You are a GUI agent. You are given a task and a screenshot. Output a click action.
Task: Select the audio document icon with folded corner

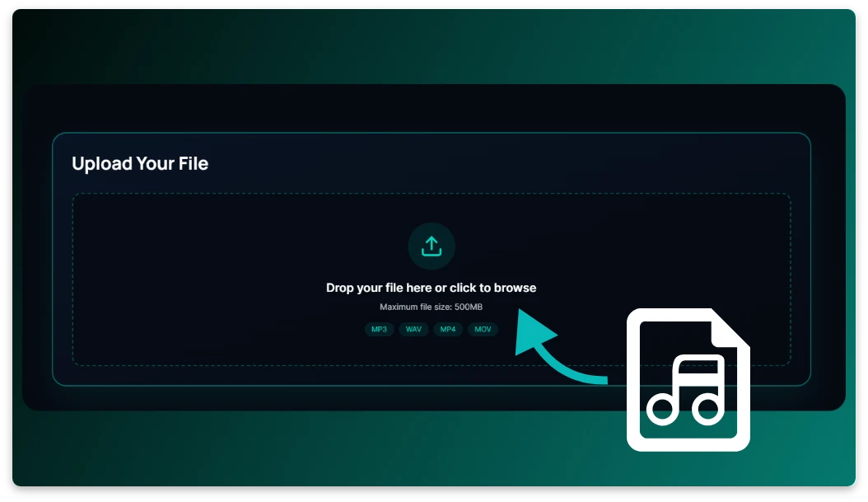(688, 378)
